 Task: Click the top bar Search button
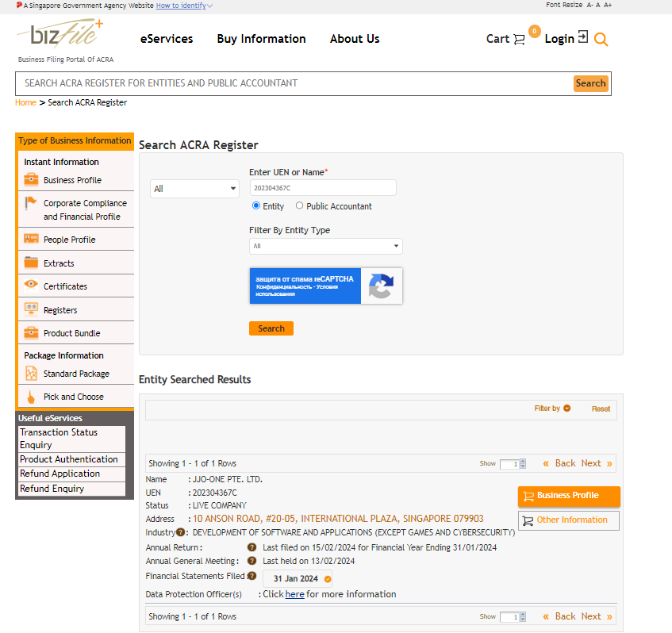[x=590, y=83]
